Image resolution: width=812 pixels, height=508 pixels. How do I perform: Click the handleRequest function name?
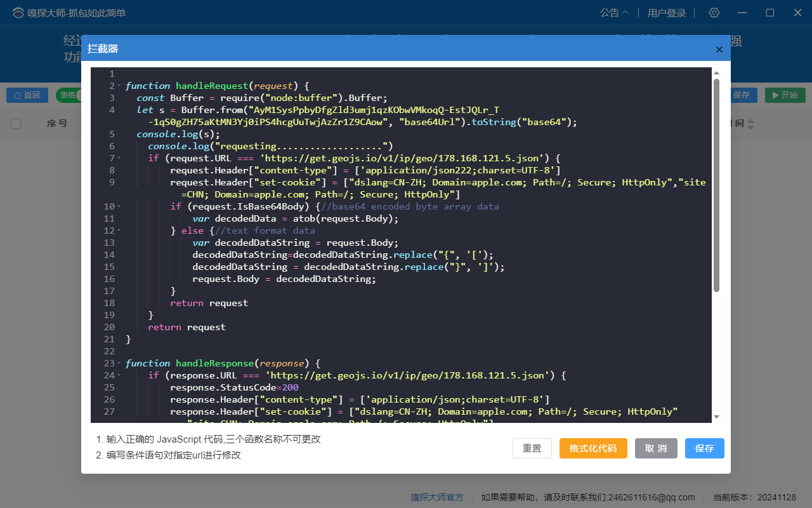click(211, 86)
